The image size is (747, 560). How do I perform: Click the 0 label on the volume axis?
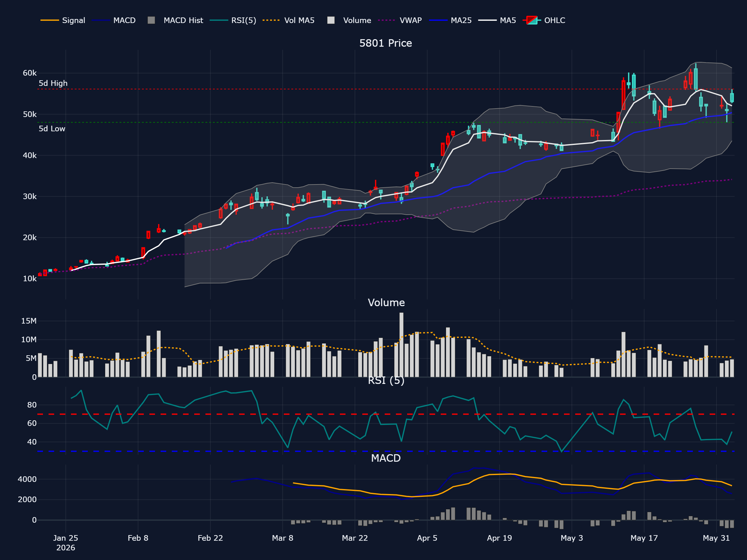[x=35, y=377]
